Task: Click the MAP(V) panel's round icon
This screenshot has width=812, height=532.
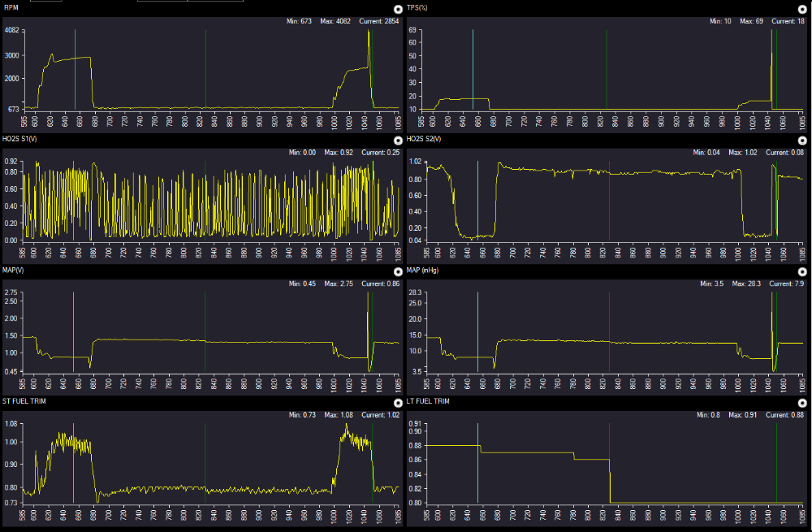Action: [x=398, y=271]
